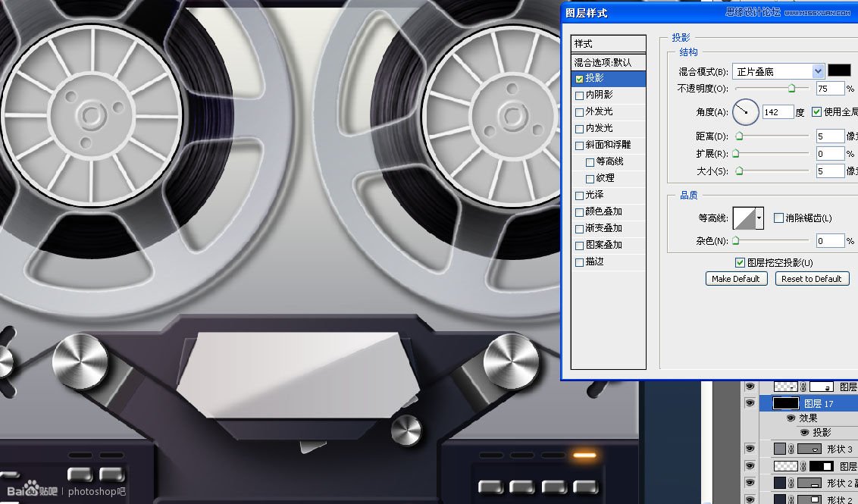The width and height of the screenshot is (858, 504).
Task: Check the 纹理 texture sub-option
Action: point(590,179)
